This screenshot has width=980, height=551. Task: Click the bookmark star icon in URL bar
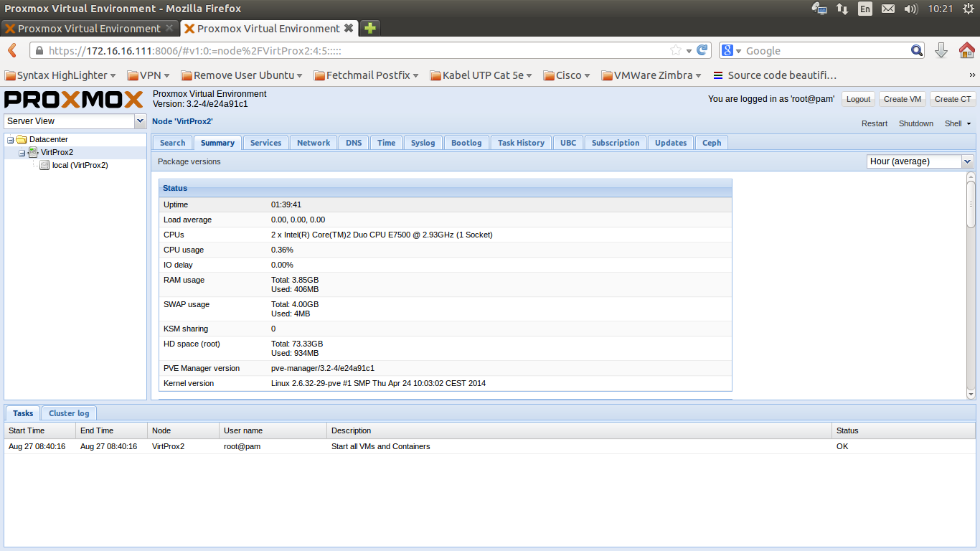(x=676, y=50)
